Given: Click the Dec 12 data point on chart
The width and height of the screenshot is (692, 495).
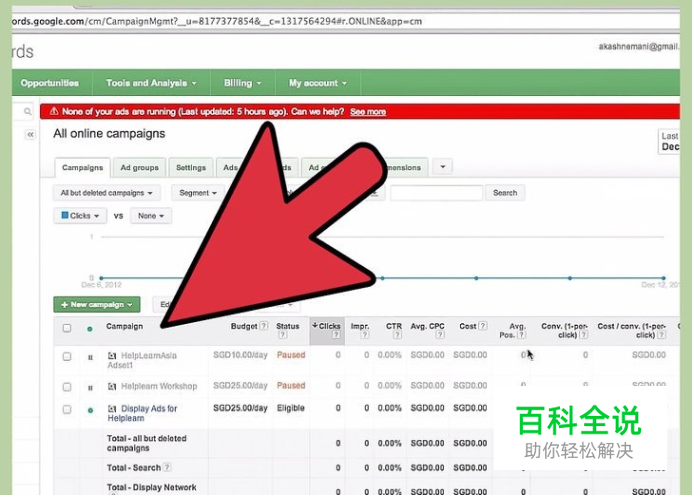Looking at the screenshot, I should [x=663, y=278].
